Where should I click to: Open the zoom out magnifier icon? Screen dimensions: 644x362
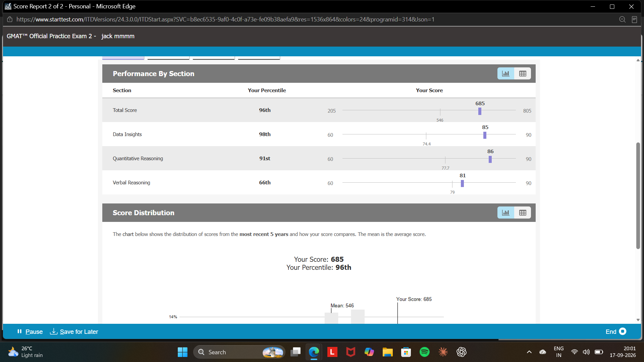tap(622, 19)
